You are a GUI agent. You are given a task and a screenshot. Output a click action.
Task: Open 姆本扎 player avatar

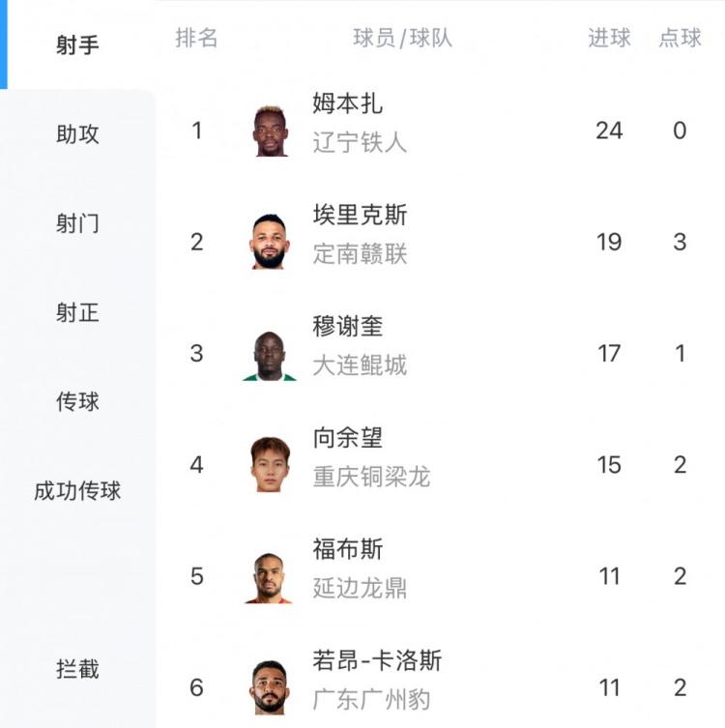coord(270,131)
